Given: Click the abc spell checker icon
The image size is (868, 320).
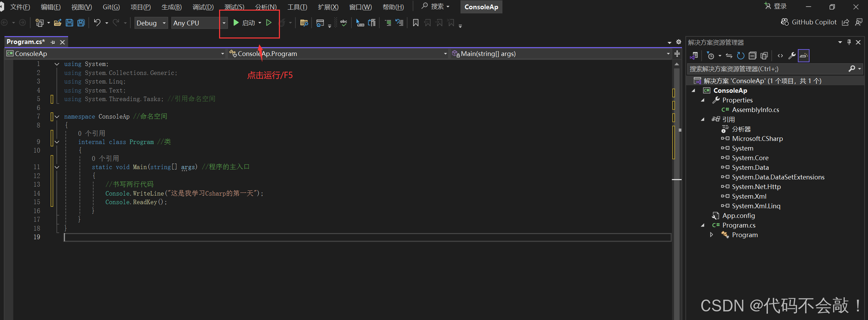Looking at the screenshot, I should pyautogui.click(x=344, y=23).
